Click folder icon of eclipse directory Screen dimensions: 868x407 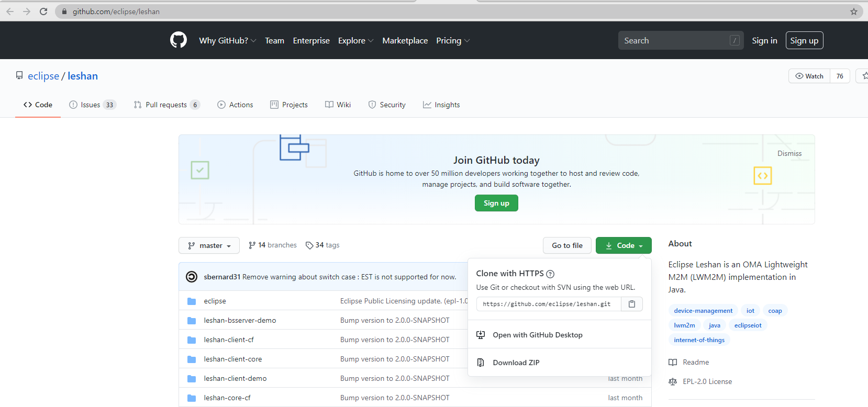[192, 301]
